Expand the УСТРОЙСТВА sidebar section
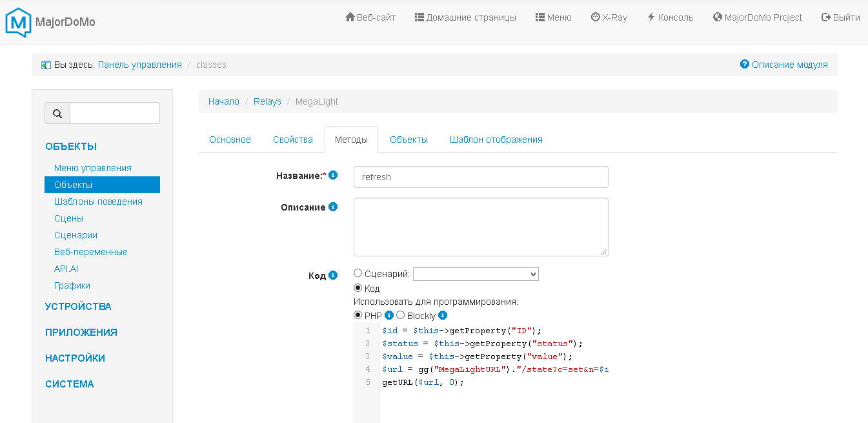This screenshot has width=868, height=423. [78, 307]
